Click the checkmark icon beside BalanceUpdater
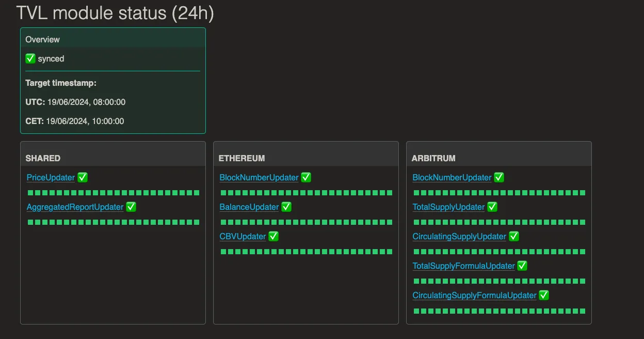The width and height of the screenshot is (644, 339). click(286, 207)
